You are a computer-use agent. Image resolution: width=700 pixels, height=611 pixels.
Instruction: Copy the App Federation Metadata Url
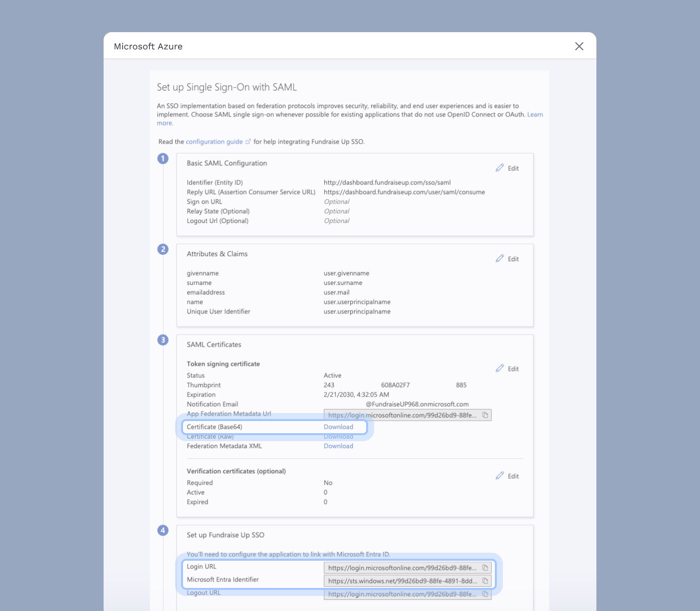click(485, 415)
